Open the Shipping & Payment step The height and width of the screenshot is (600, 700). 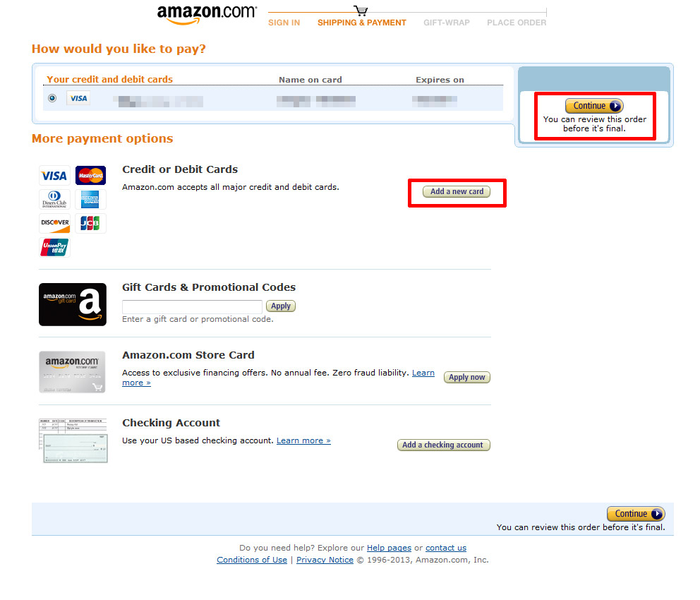[361, 23]
